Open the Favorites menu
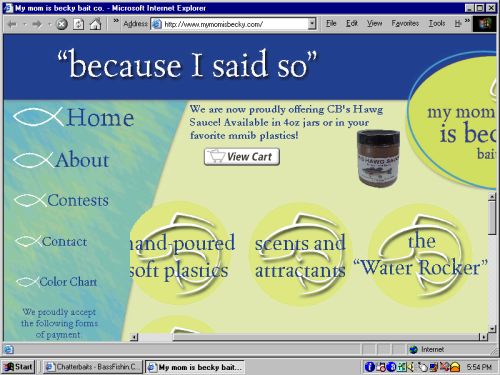 (x=405, y=23)
